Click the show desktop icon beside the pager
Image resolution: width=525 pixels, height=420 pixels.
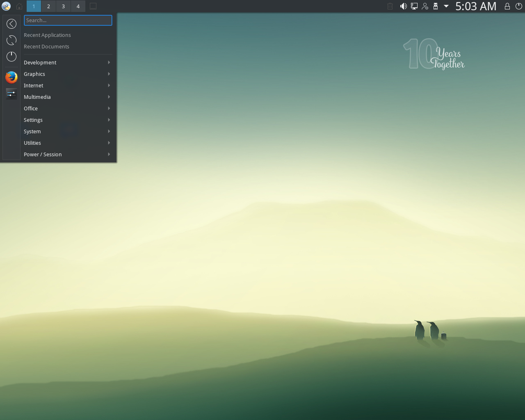point(93,6)
